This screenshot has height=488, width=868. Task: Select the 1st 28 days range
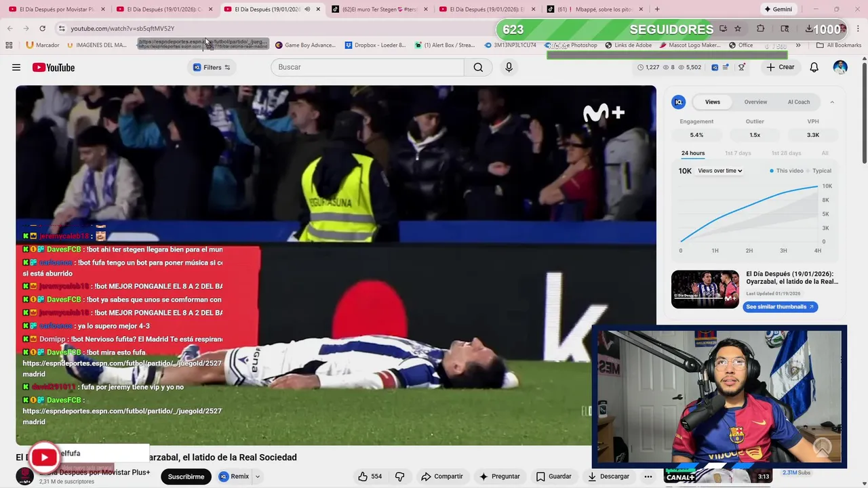[786, 153]
